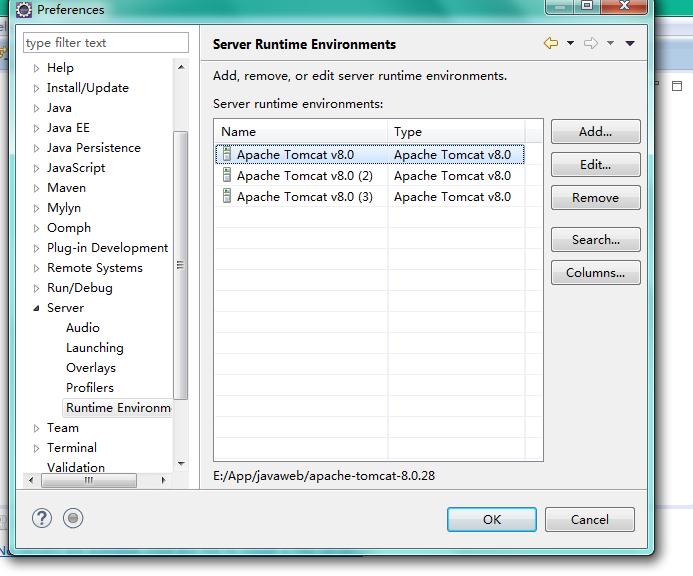Click the yellow Back navigation arrow
Screen dimensions: 693x576
551,43
